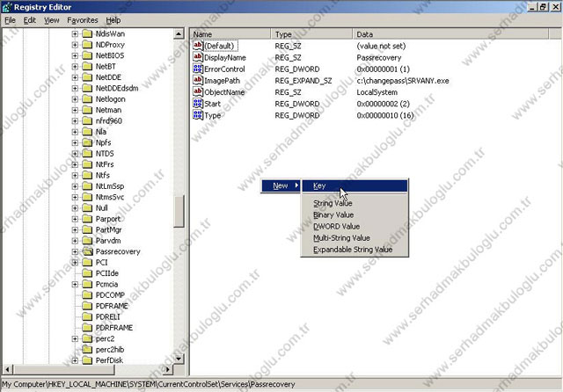Select the Passrecovery tree key label
The image size is (563, 392).
pos(118,251)
